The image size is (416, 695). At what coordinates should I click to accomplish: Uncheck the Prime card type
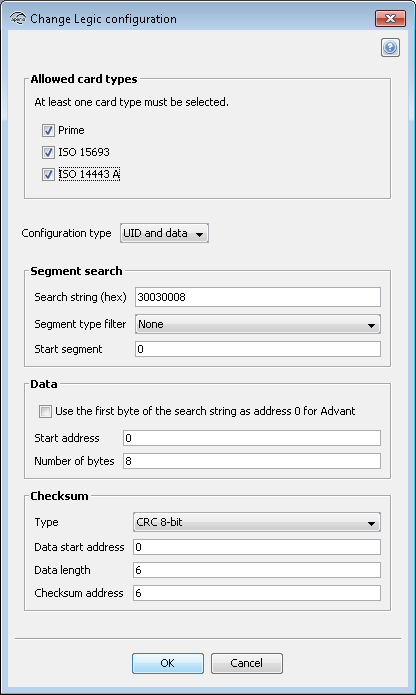pyautogui.click(x=48, y=130)
